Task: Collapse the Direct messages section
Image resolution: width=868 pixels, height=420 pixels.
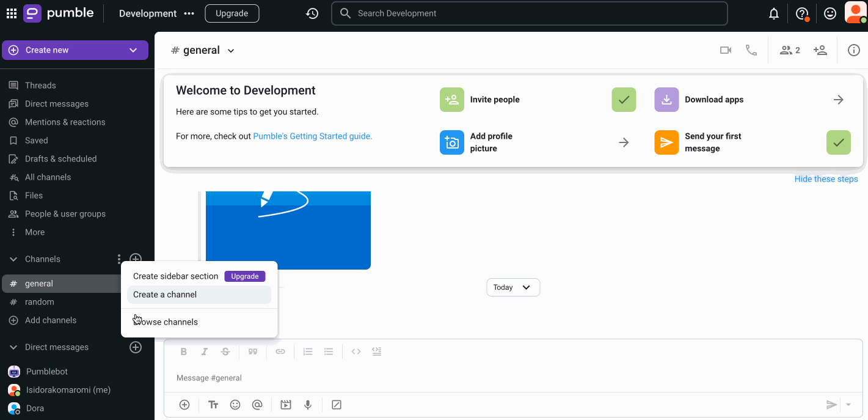Action: [x=13, y=347]
